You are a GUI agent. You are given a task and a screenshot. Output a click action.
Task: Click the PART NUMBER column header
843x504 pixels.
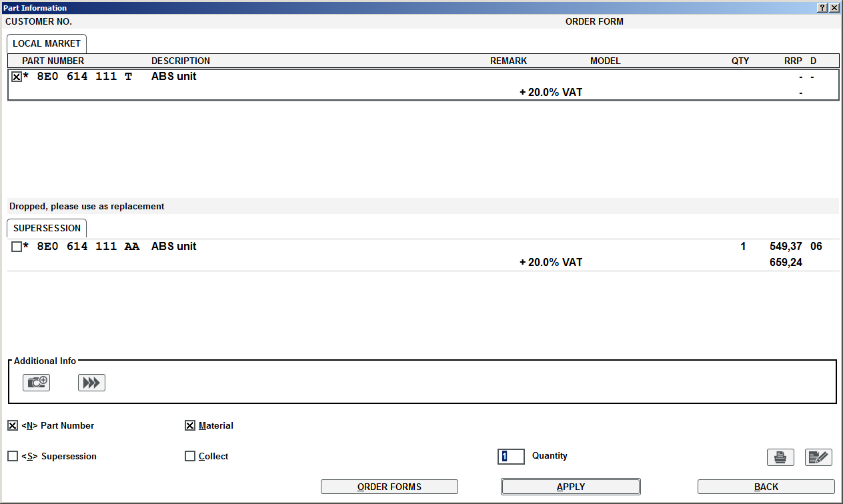[x=53, y=61]
